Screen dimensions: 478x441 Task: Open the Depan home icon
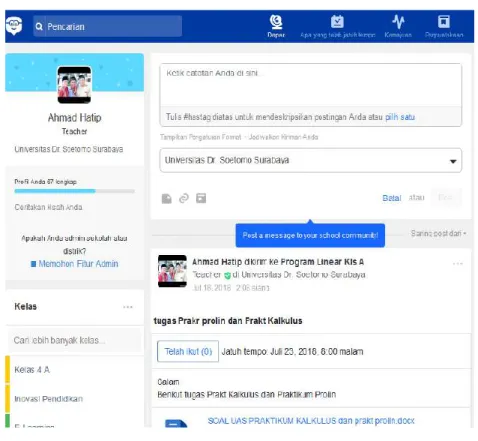[x=276, y=22]
